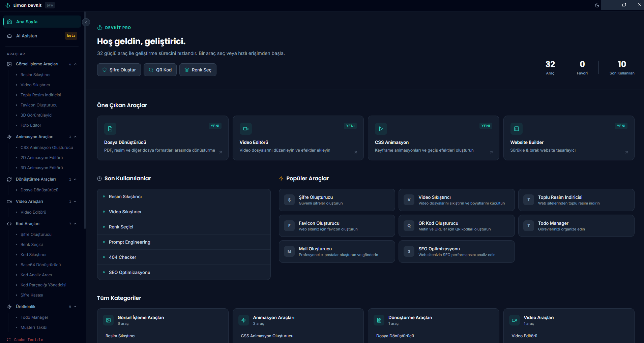Viewport: 644px width, 343px height.
Task: Click the Website Builder layout icon
Action: [x=516, y=128]
